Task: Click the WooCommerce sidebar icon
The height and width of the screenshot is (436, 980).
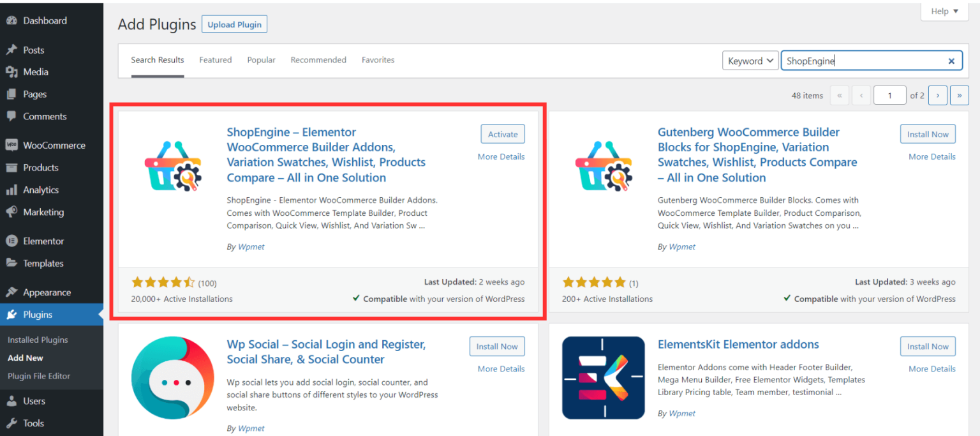Action: 12,145
